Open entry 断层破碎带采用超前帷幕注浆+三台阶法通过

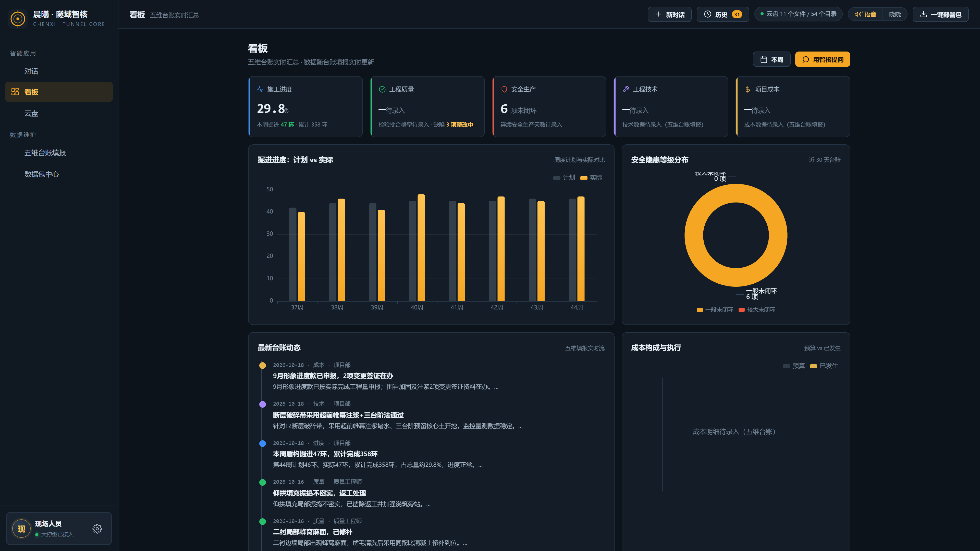(x=338, y=415)
